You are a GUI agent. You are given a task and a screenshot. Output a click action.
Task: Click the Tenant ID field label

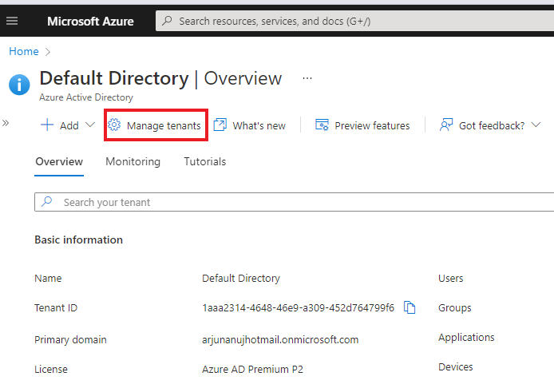pos(56,308)
